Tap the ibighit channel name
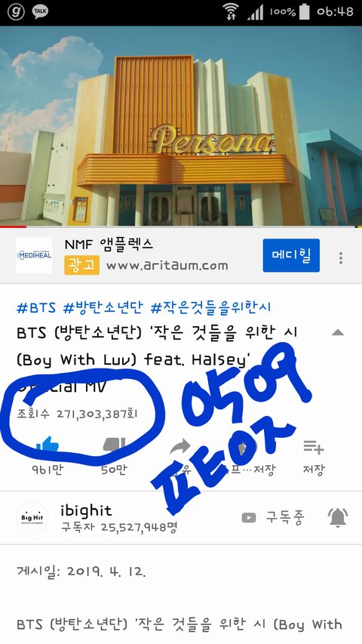Screen dimensions: 362x644 (86, 510)
